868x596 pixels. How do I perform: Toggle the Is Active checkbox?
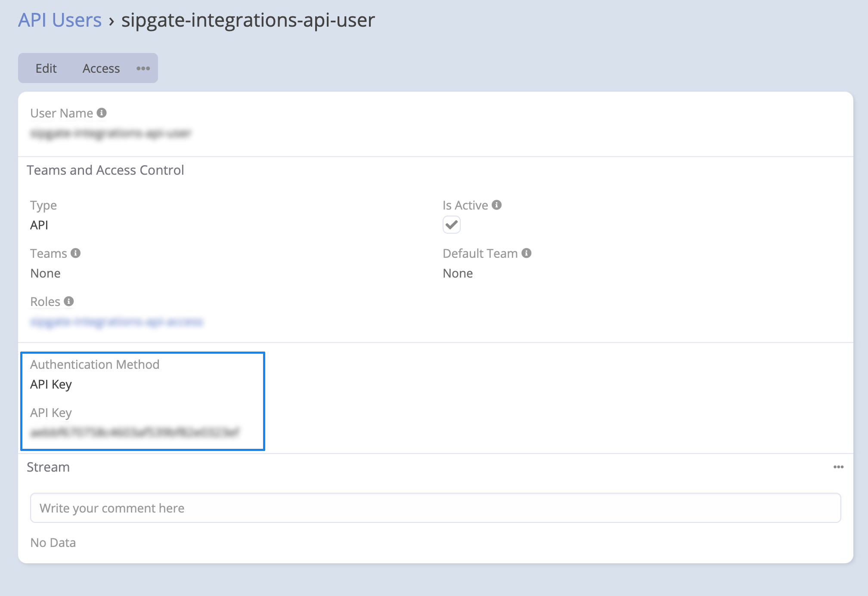(x=451, y=225)
